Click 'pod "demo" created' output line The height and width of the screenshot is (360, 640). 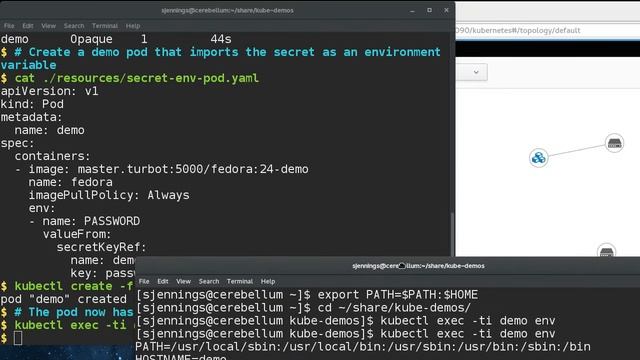point(64,299)
